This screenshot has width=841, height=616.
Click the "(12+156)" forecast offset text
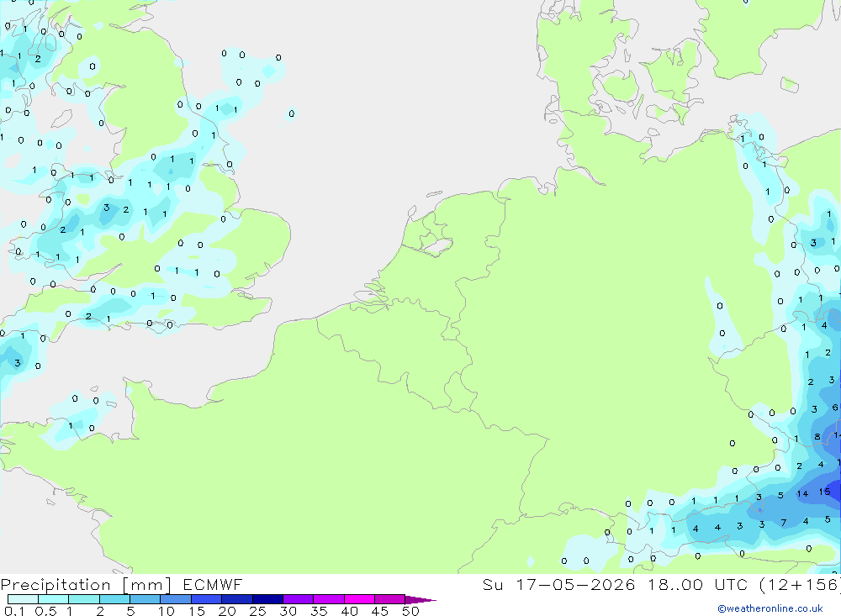[x=800, y=584]
